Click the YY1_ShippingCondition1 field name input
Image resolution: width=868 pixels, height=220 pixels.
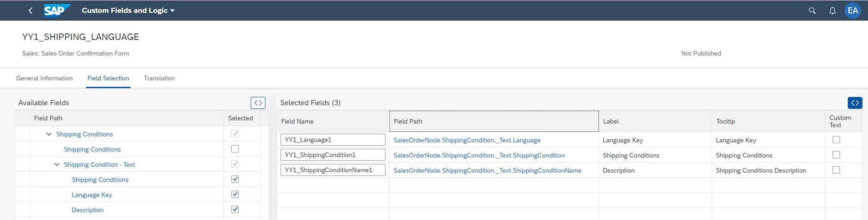pos(333,155)
